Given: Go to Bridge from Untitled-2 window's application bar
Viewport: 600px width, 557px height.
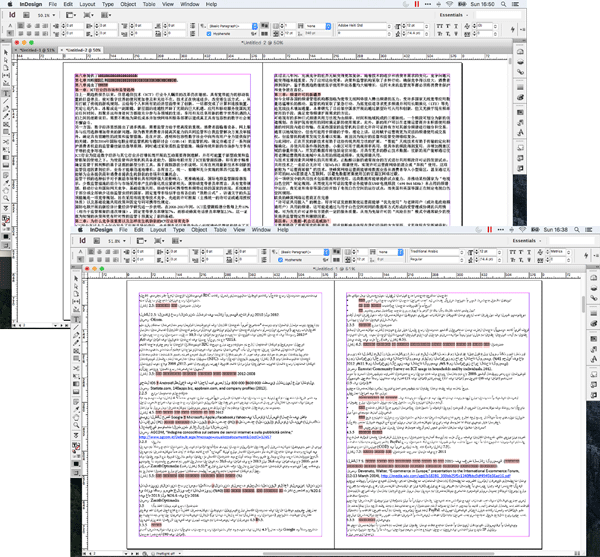Looking at the screenshot, I should click(26, 15).
